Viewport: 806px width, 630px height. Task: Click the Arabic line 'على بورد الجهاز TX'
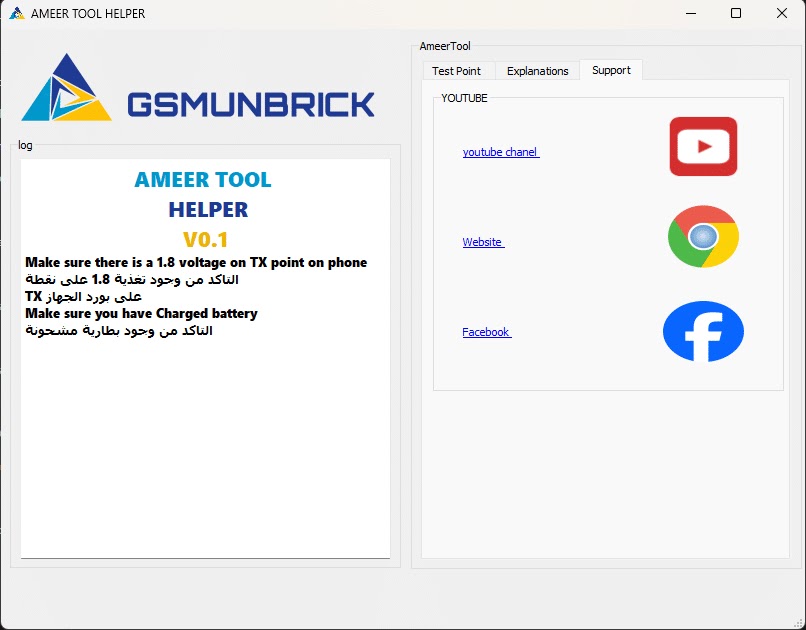pyautogui.click(x=83, y=297)
